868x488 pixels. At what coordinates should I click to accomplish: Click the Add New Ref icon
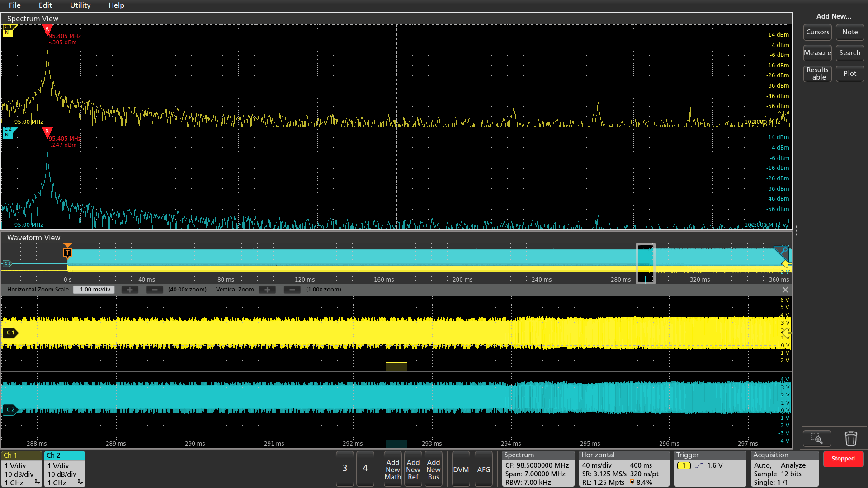[413, 469]
